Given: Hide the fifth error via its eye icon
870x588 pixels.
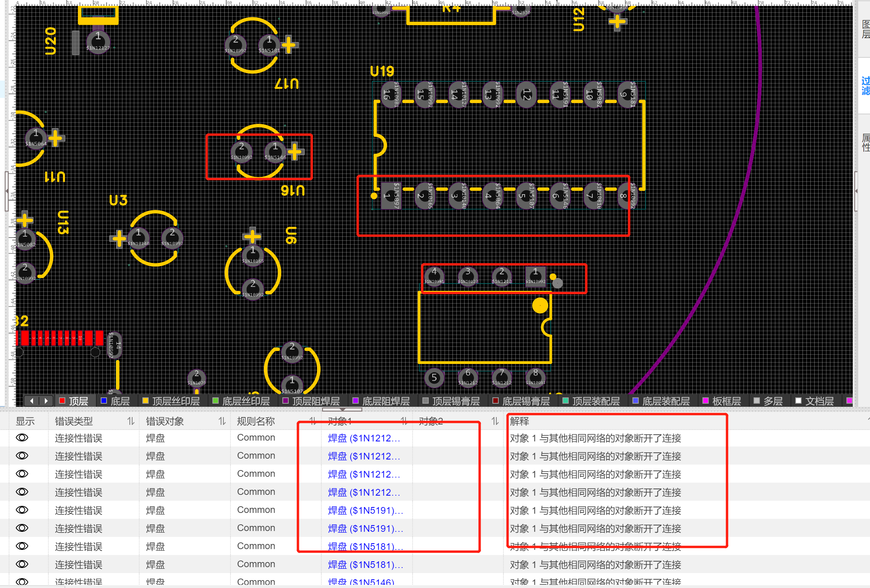Looking at the screenshot, I should point(22,510).
